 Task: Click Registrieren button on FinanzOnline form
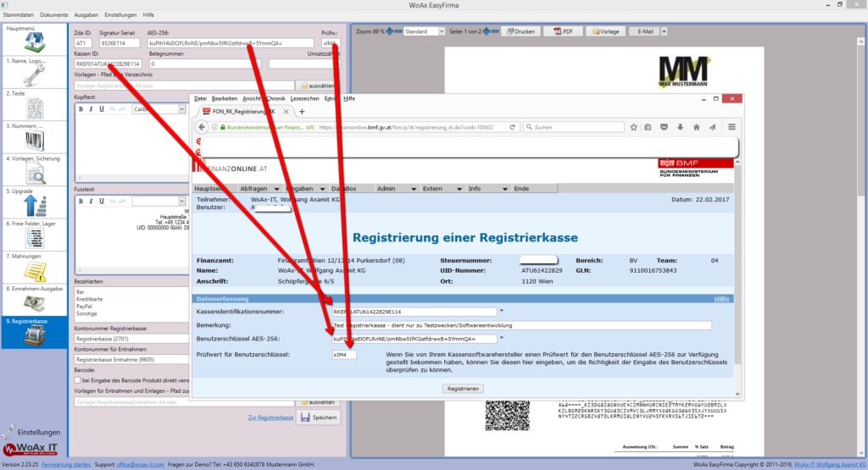463,389
